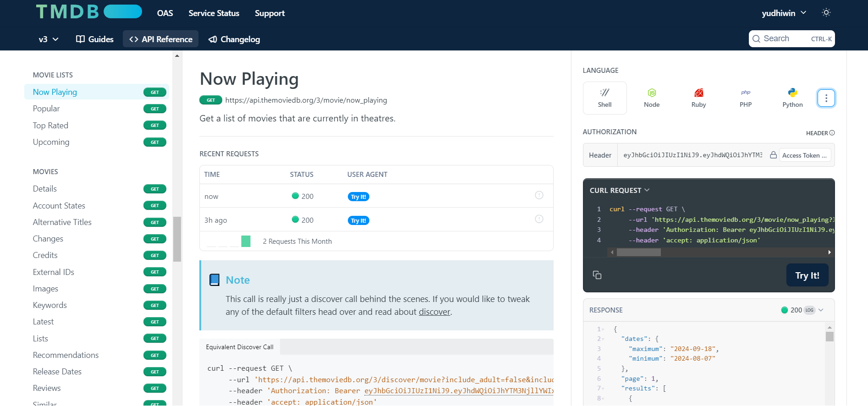Open Service Status page
868x406 pixels.
(x=214, y=13)
